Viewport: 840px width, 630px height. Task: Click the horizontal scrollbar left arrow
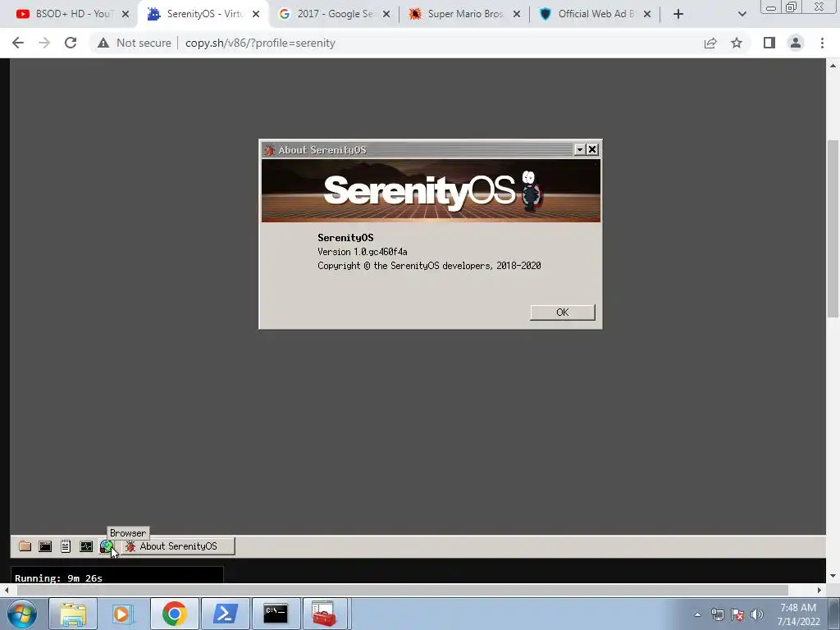point(7,590)
